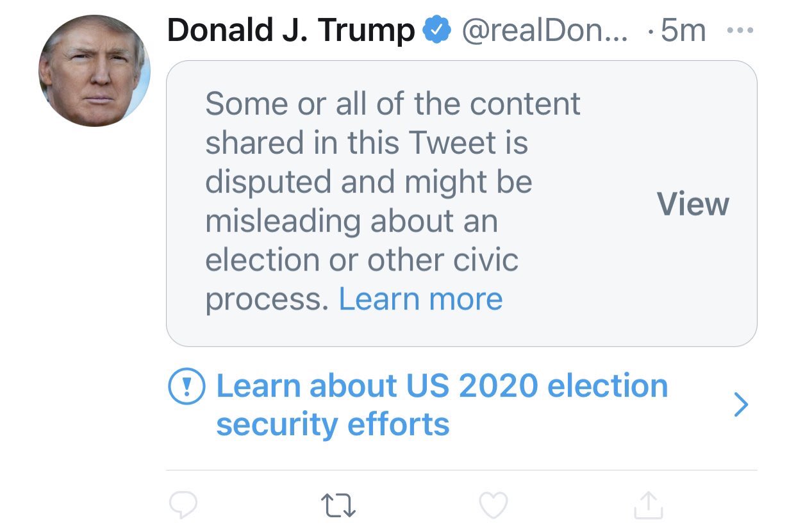Retweet using the retweet arrows icon
Viewport: 796px width, 532px height.
[338, 506]
